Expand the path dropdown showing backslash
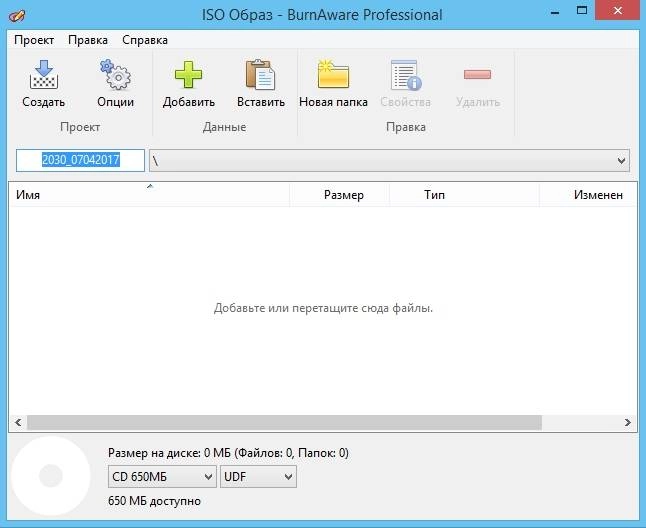 621,161
